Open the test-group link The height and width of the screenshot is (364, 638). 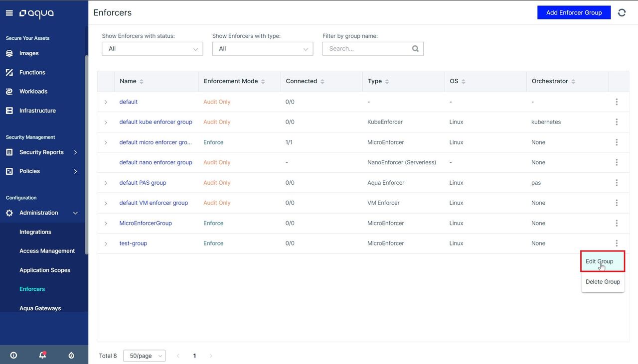tap(133, 243)
